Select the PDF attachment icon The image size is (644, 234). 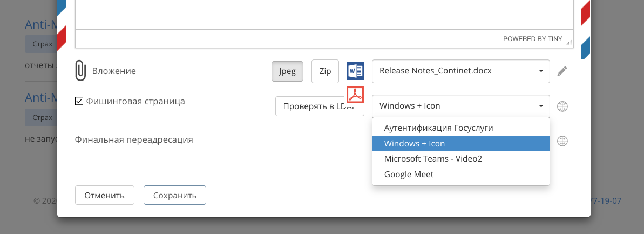point(355,95)
